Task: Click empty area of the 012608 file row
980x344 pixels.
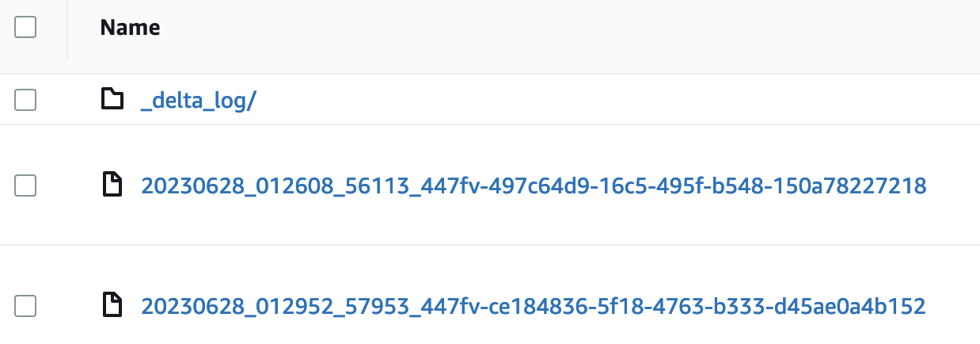Action: pos(953,185)
